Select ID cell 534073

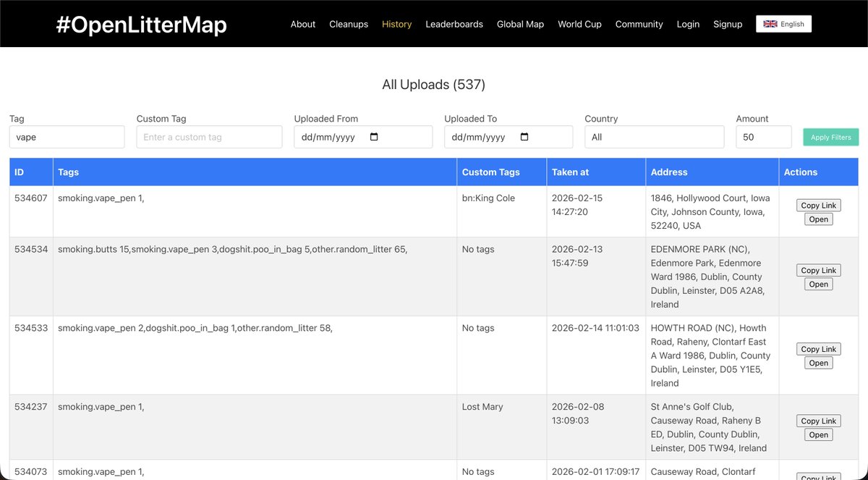pos(31,471)
